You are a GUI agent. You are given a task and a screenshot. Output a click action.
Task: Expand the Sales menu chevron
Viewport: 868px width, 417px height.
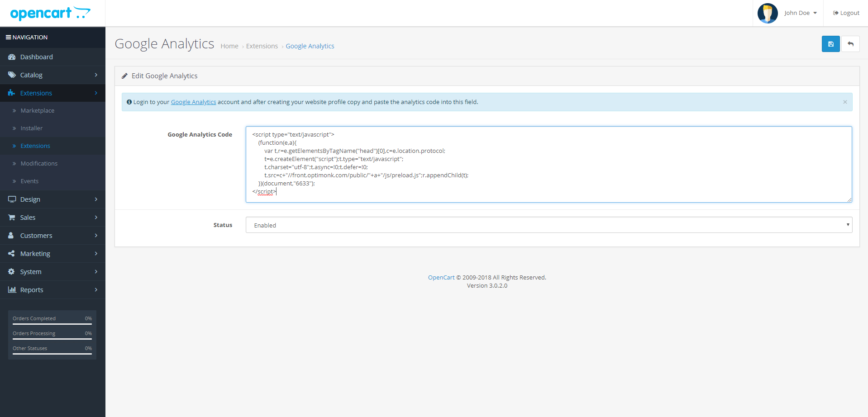pyautogui.click(x=96, y=218)
